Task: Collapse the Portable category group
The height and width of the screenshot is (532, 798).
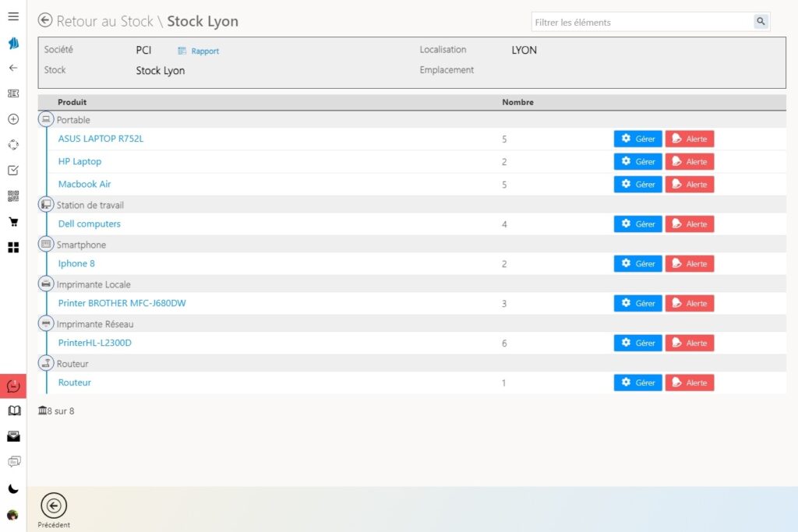Action: click(x=46, y=119)
